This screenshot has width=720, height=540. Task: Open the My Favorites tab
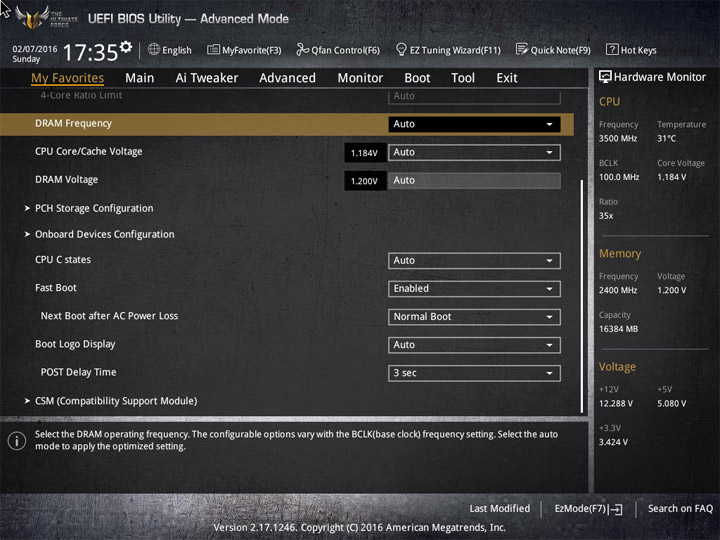point(68,78)
